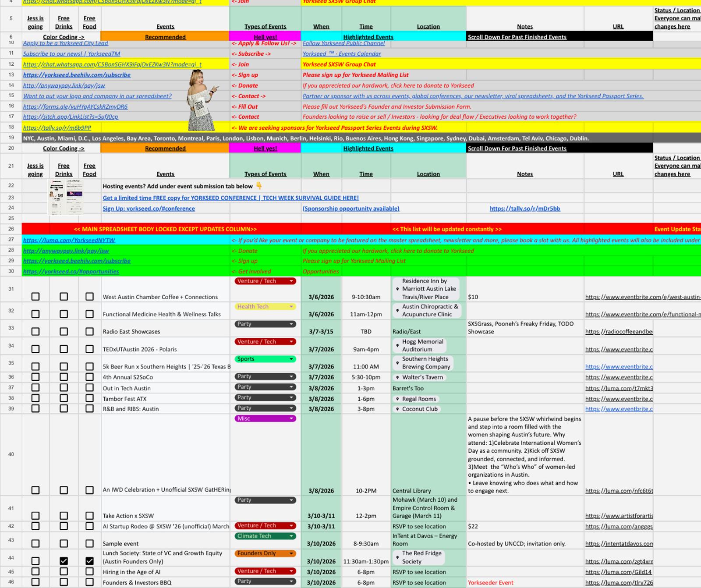Viewport: 701px width, 588px height.
Task: Open the Founders Only event type dropdown
Action: [291, 553]
